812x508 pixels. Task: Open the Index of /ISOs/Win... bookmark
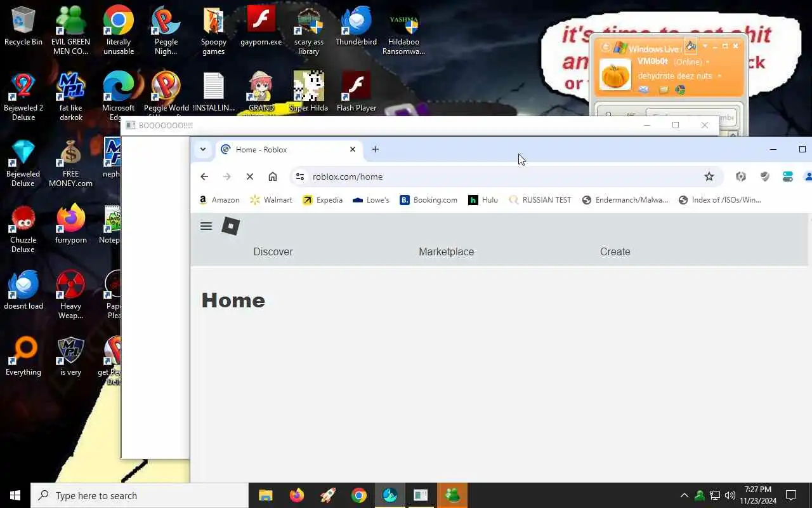click(x=719, y=199)
